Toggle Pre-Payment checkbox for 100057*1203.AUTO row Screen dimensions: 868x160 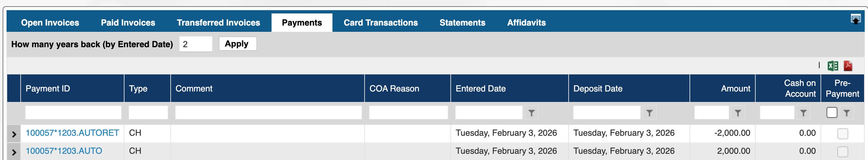842,151
